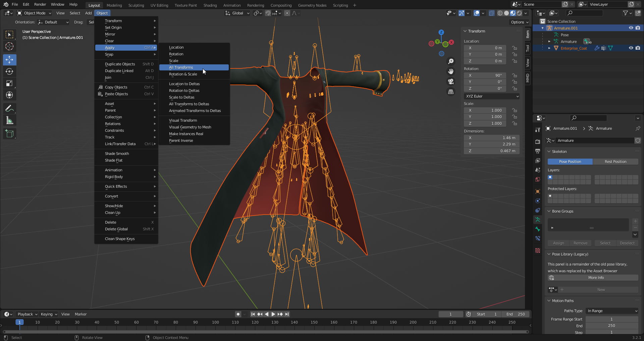This screenshot has height=341, width=644.
Task: Activate the Scale tool
Action: [x=9, y=83]
